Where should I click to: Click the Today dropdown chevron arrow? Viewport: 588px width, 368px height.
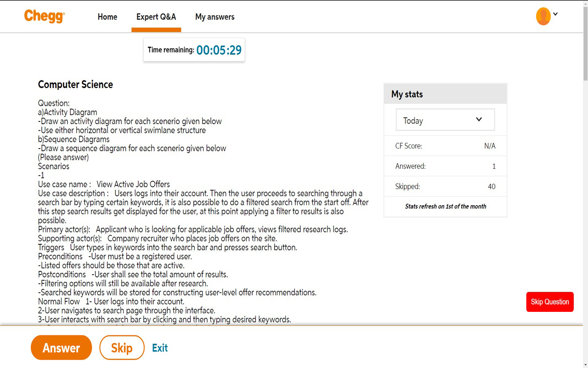[478, 119]
